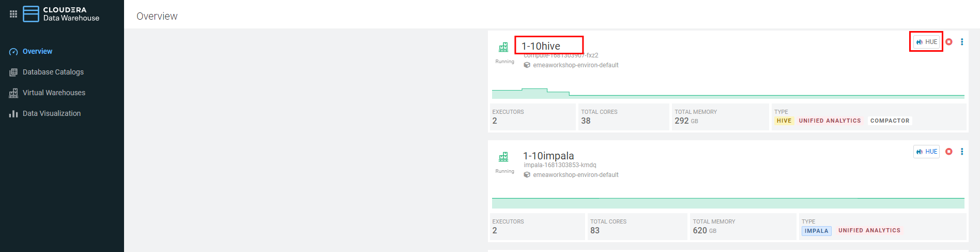Click the 1-10impala usage graph
This screenshot has width=980, height=252.
pyautogui.click(x=728, y=203)
